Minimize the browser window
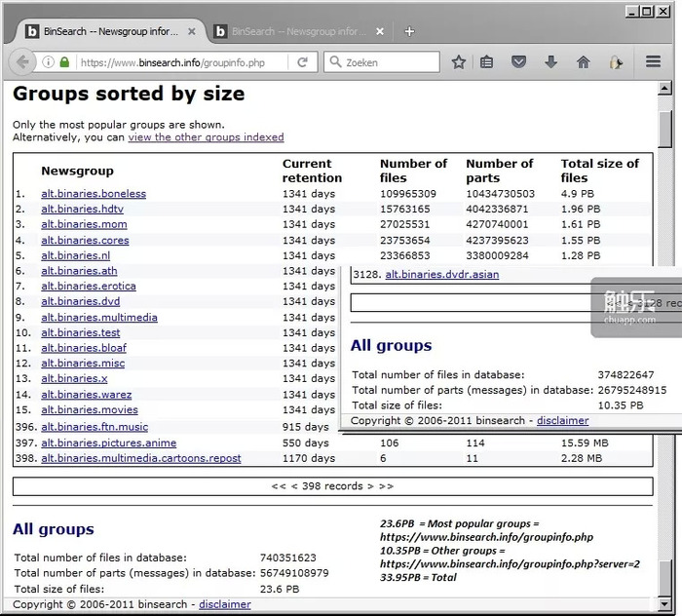Screen dimensions: 682x616 pos(632,12)
